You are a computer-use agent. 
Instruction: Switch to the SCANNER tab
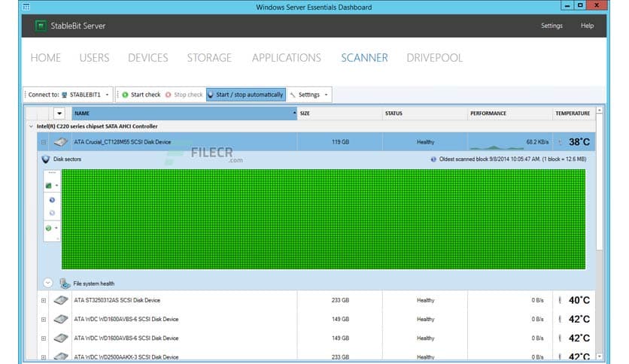[x=365, y=58]
